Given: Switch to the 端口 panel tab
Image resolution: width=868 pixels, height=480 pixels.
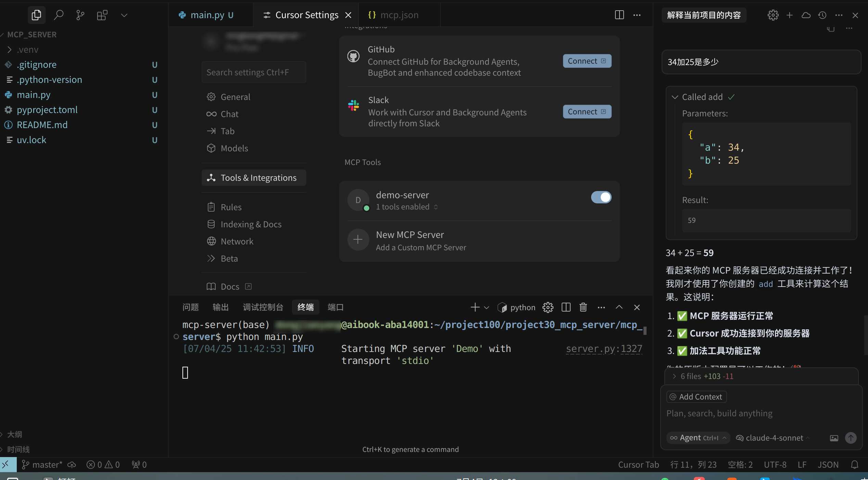Looking at the screenshot, I should click(x=335, y=307).
